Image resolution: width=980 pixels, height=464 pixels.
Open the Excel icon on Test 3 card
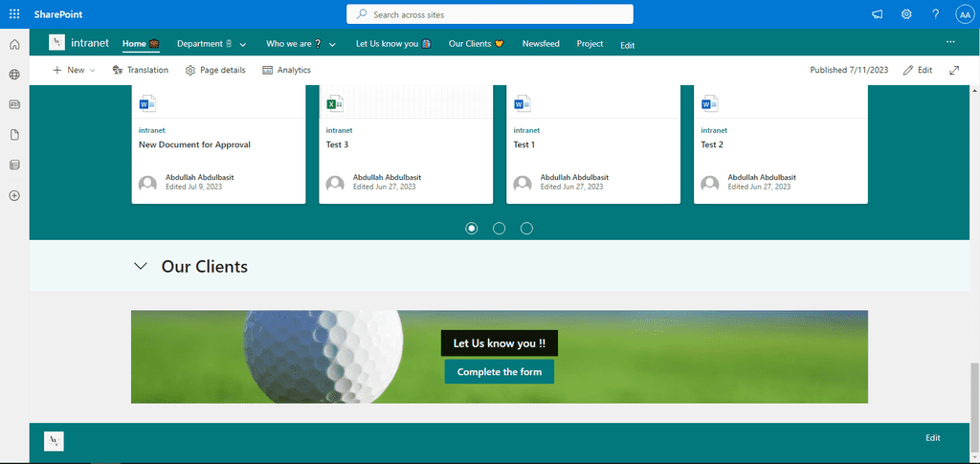coord(335,103)
